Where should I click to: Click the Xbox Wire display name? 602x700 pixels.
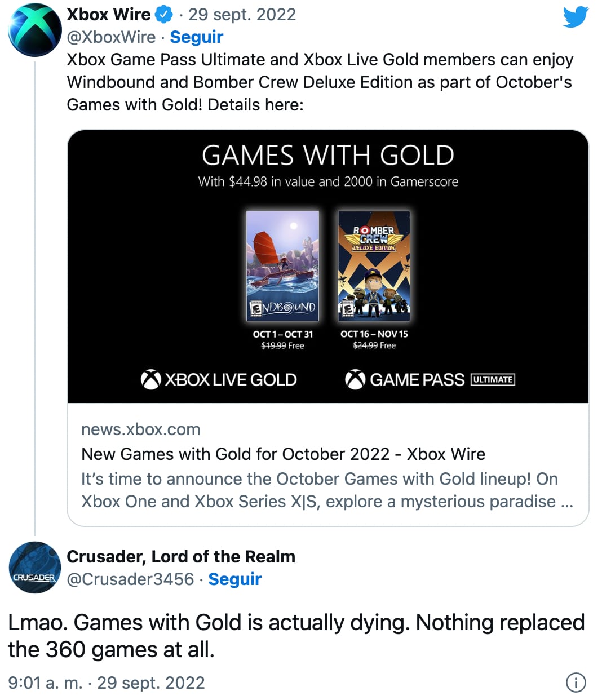pos(109,15)
